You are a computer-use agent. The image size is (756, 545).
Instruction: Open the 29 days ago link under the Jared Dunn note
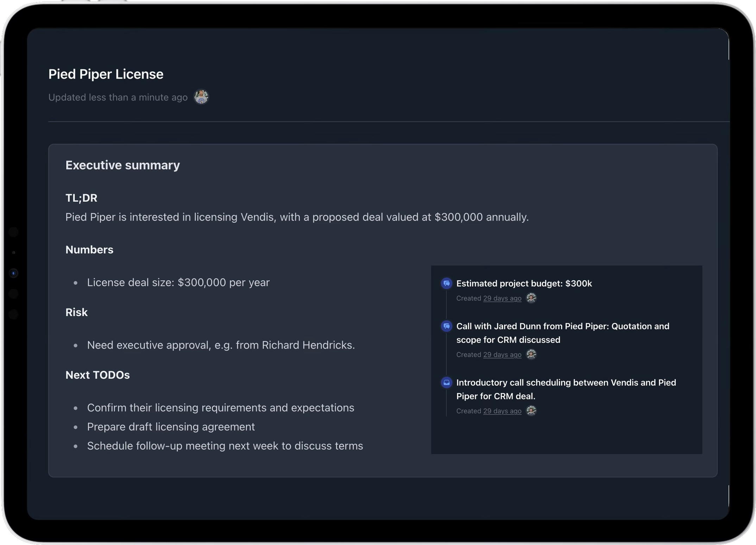502,354
